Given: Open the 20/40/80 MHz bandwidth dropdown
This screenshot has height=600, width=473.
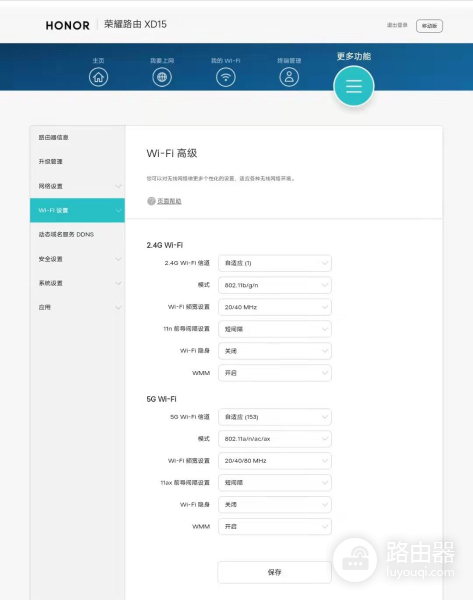Looking at the screenshot, I should click(x=275, y=461).
